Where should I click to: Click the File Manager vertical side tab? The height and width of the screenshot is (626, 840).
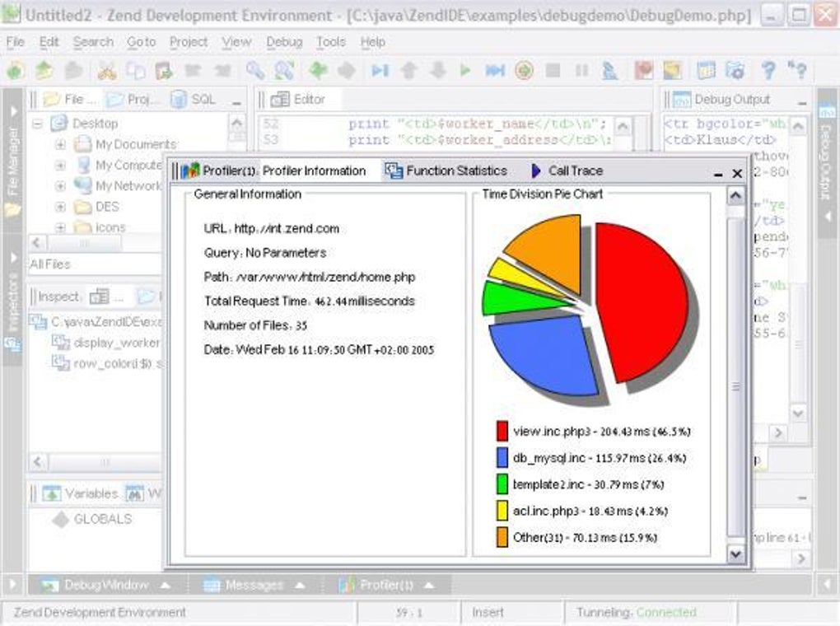tap(12, 161)
